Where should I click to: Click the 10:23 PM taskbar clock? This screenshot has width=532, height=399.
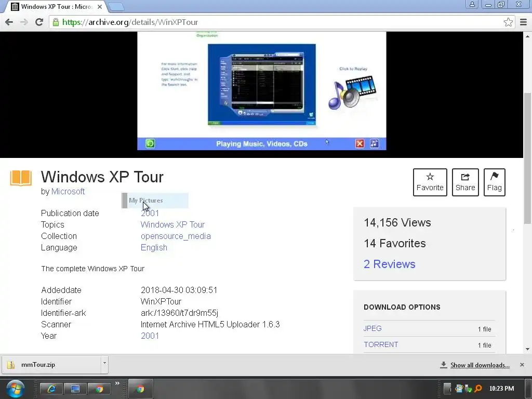pyautogui.click(x=501, y=389)
